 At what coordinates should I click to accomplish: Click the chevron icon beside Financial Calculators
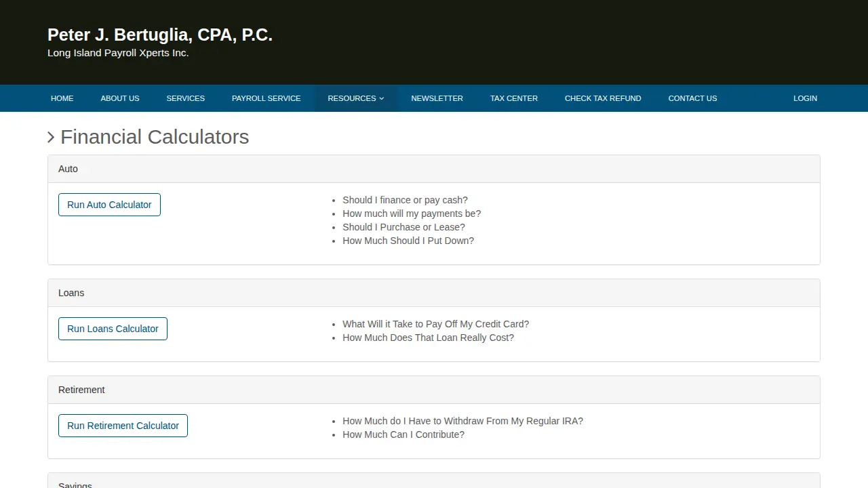(x=51, y=138)
